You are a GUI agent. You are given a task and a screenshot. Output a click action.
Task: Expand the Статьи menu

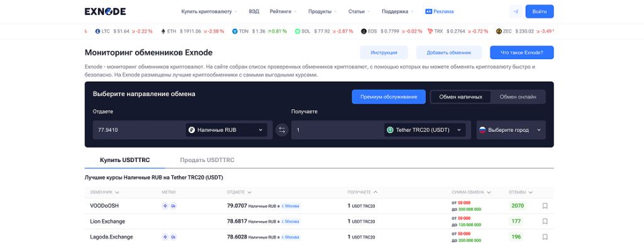tap(359, 11)
